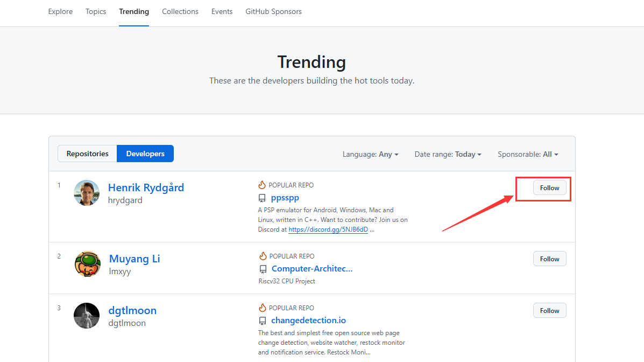Open dgtlmoon's avatar image
The height and width of the screenshot is (362, 644).
click(87, 316)
